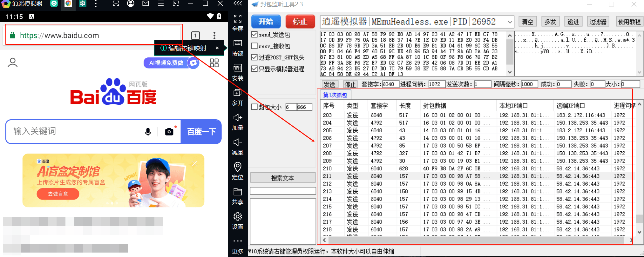Tap the camera image search icon

(169, 132)
